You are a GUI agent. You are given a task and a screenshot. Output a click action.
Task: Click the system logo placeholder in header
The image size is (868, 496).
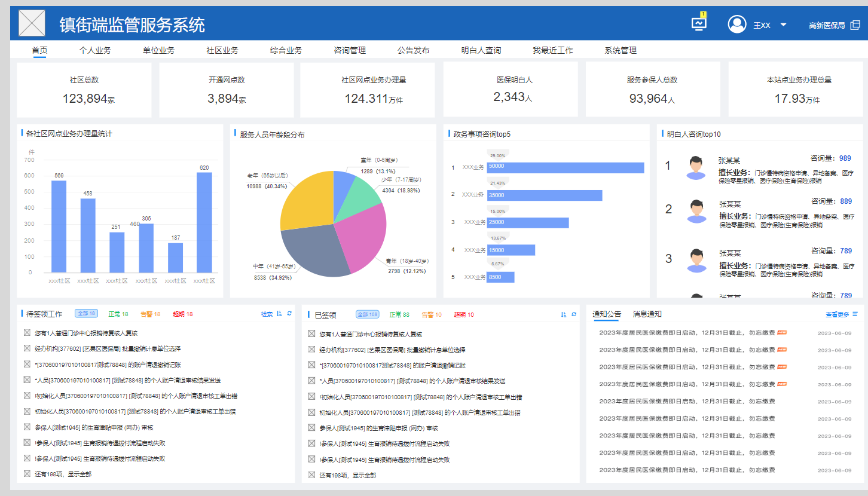coord(32,23)
